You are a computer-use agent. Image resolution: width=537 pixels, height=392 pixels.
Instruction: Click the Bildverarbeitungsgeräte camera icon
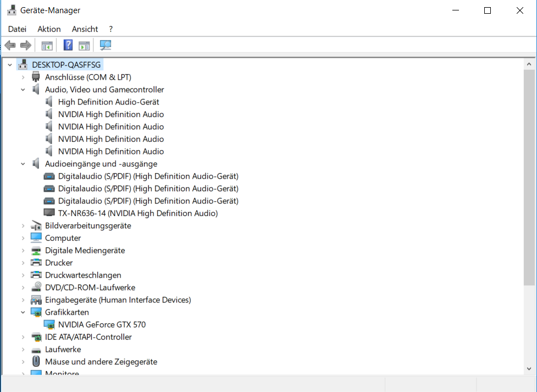coord(36,225)
